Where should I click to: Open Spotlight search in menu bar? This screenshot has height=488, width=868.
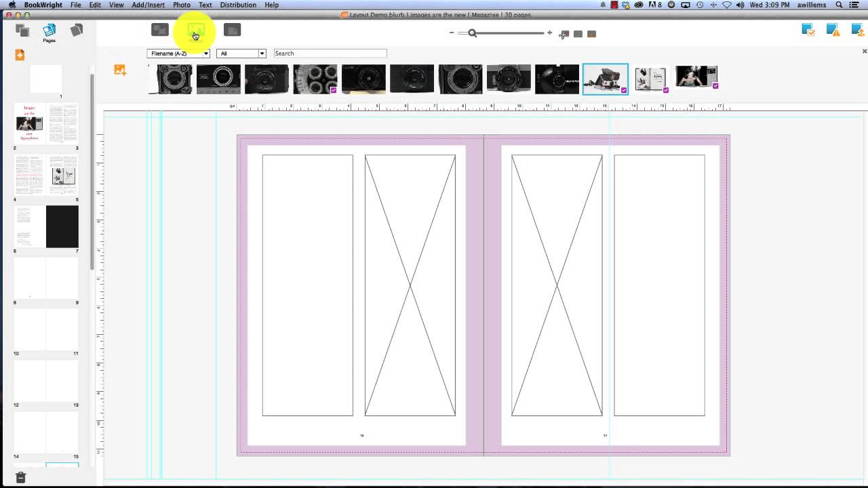point(840,5)
